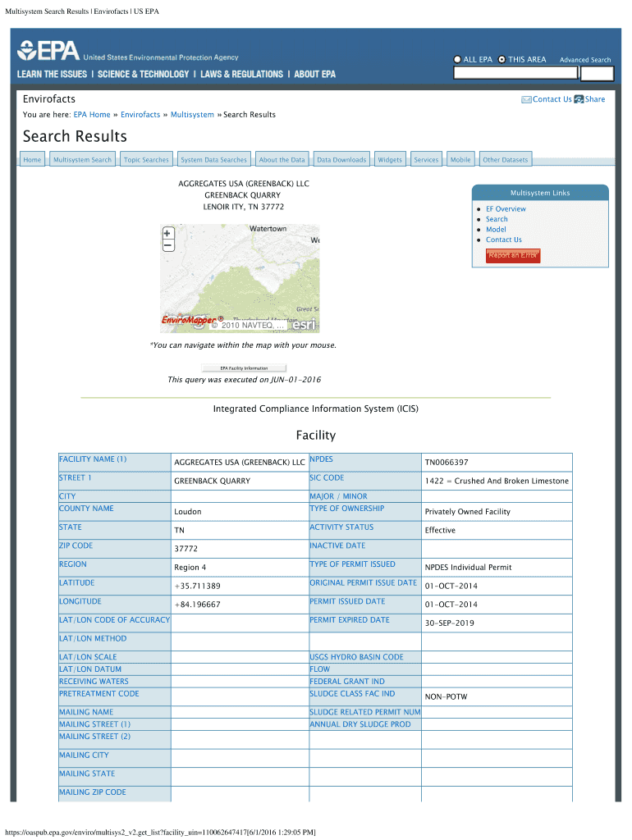
Task: Go to Envirofacts breadcrumb link
Action: (x=140, y=115)
